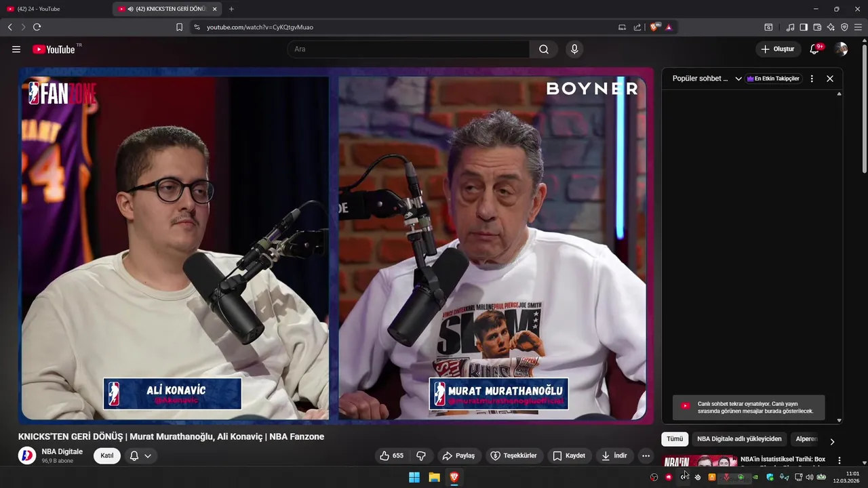
Task: Open the Brave main menu
Action: coord(858,27)
